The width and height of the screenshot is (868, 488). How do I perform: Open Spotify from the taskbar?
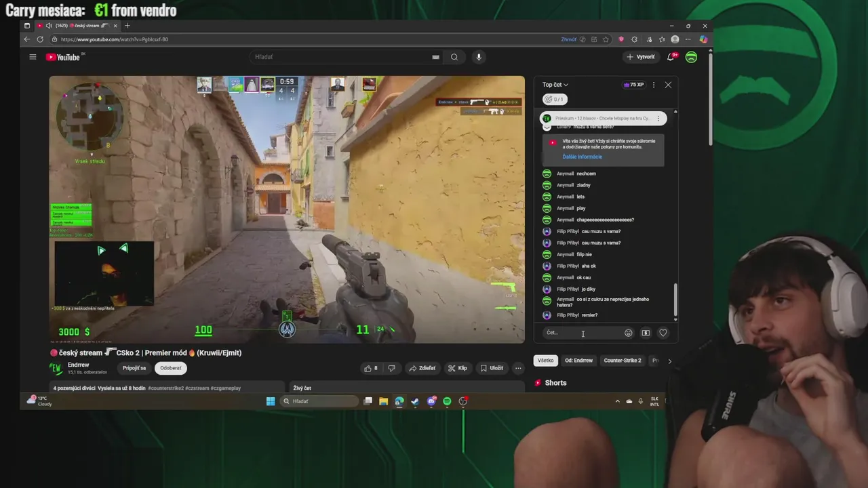click(x=447, y=401)
